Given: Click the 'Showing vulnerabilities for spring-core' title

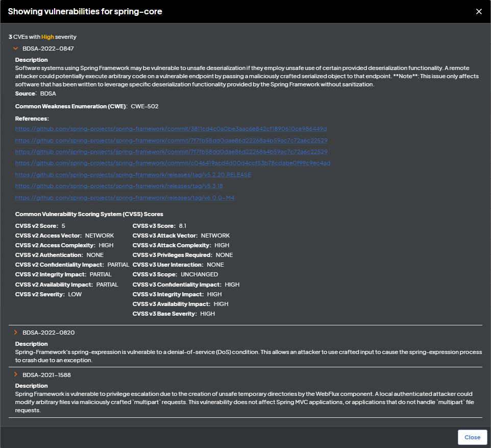Looking at the screenshot, I should (85, 12).
